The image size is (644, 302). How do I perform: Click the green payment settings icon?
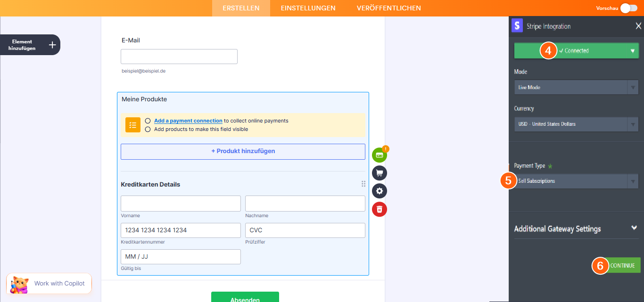click(x=379, y=155)
